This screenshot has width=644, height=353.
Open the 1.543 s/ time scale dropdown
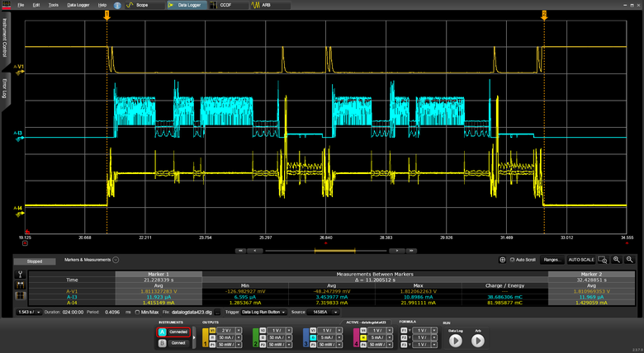(x=29, y=313)
